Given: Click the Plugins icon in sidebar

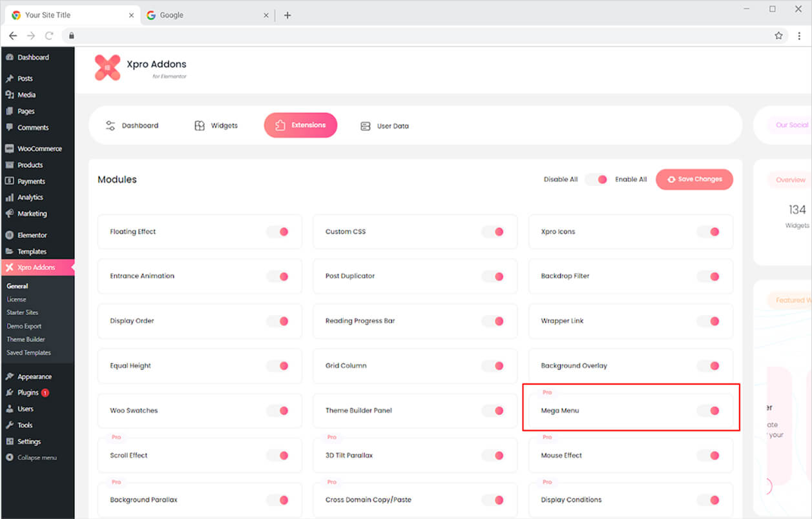Looking at the screenshot, I should 9,393.
